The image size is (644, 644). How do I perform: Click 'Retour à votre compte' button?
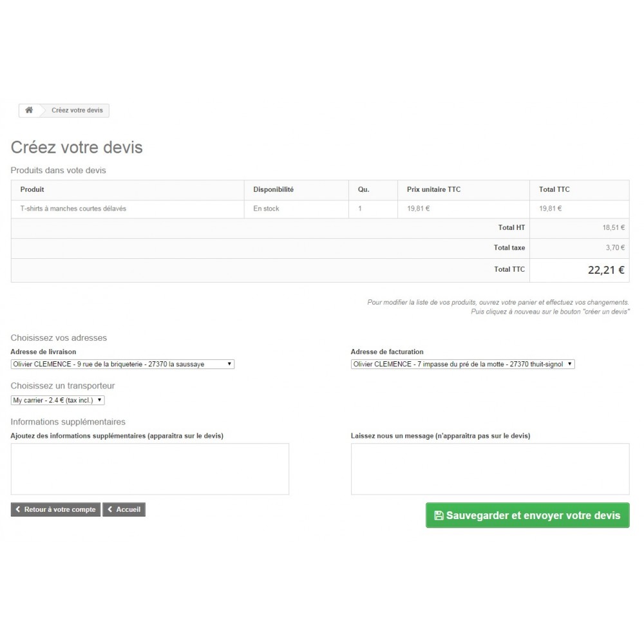click(x=55, y=509)
